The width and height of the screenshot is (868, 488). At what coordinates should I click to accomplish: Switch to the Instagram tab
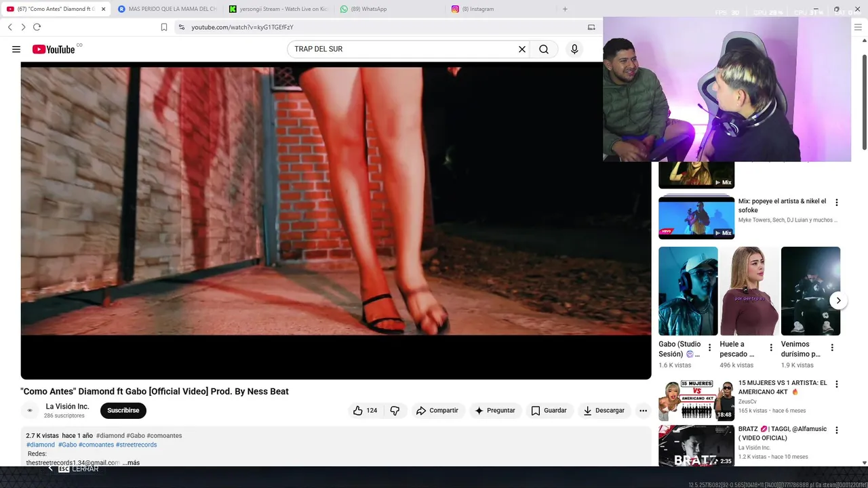[x=501, y=9]
